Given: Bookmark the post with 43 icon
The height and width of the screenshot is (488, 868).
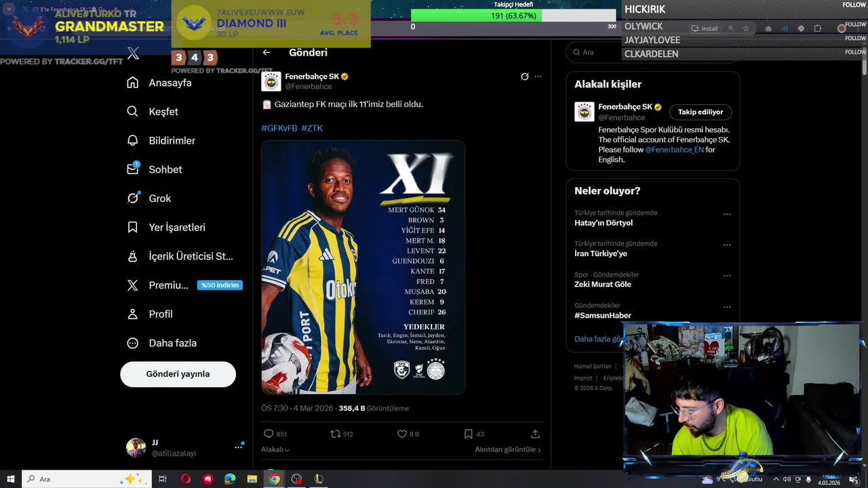Looking at the screenshot, I should click(468, 434).
